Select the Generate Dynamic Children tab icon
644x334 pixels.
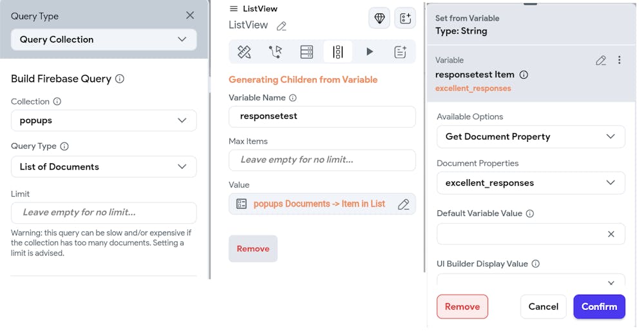(337, 52)
